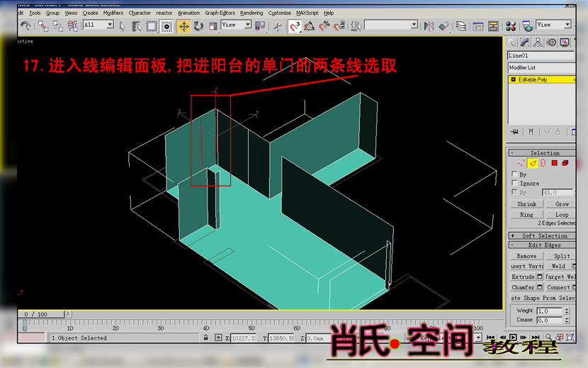This screenshot has height=368, width=588.
Task: Collapse the Edit Edges rollout
Action: [541, 245]
